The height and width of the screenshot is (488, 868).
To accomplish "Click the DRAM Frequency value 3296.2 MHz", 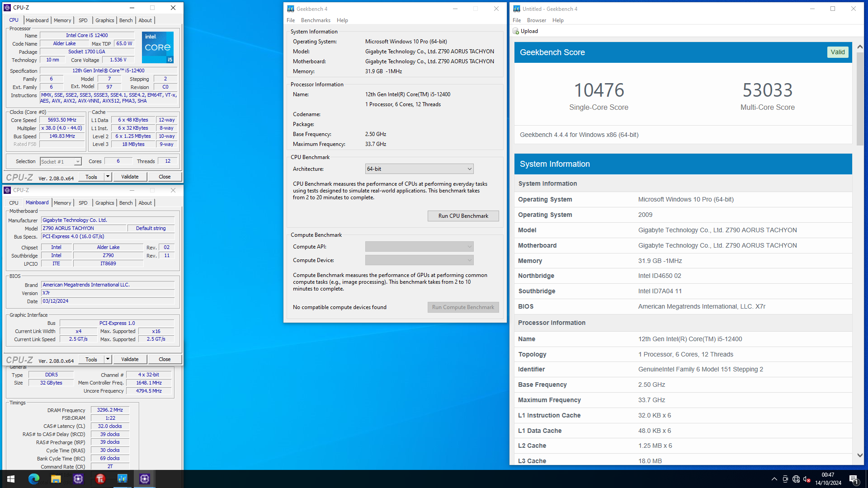I will tap(110, 410).
